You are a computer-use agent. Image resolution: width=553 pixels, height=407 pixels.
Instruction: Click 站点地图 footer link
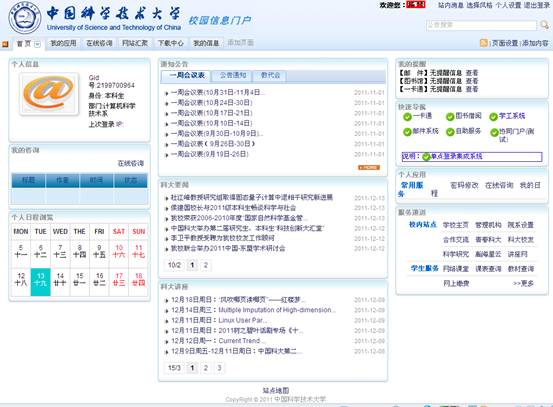[x=276, y=390]
